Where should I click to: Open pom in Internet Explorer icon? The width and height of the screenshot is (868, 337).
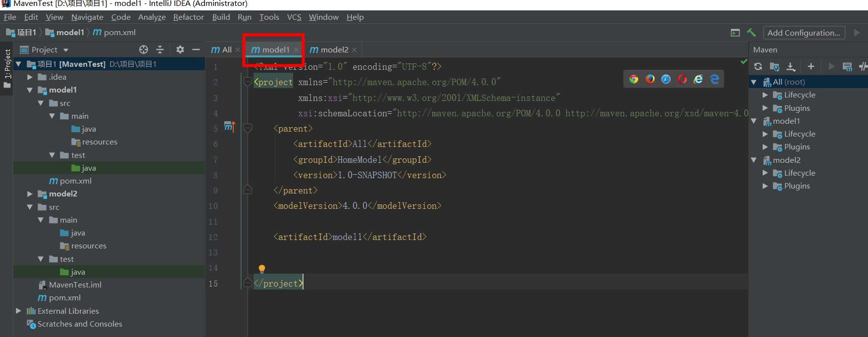coord(698,79)
